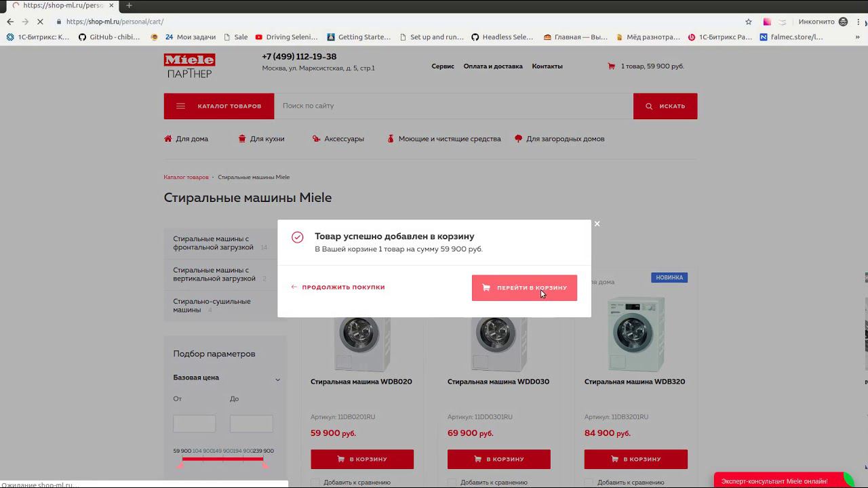Click the WDD030 product image

tap(499, 344)
